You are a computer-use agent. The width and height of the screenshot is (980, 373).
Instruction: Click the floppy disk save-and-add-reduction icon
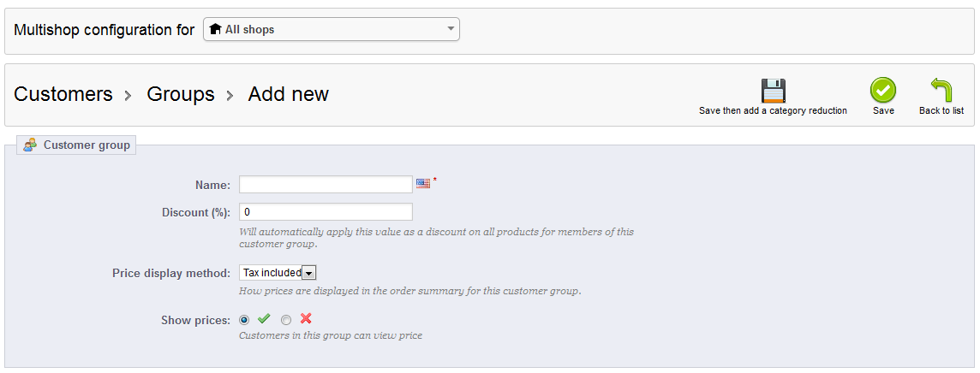(773, 91)
